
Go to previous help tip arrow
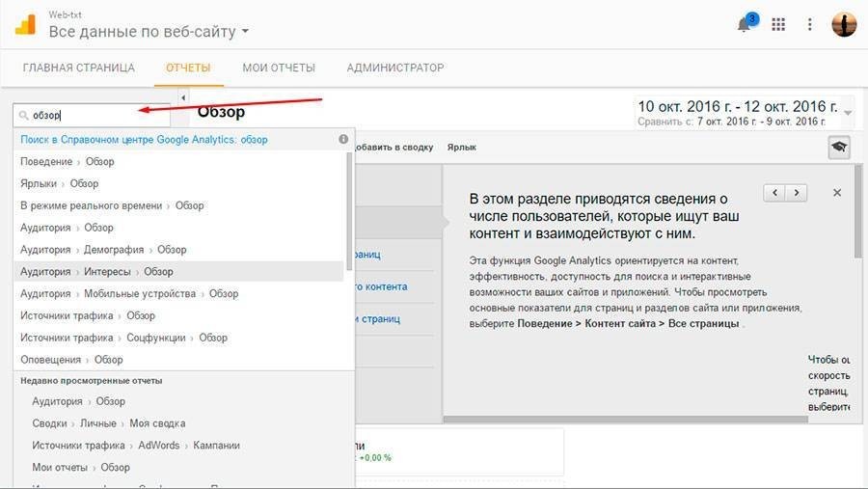pyautogui.click(x=774, y=193)
